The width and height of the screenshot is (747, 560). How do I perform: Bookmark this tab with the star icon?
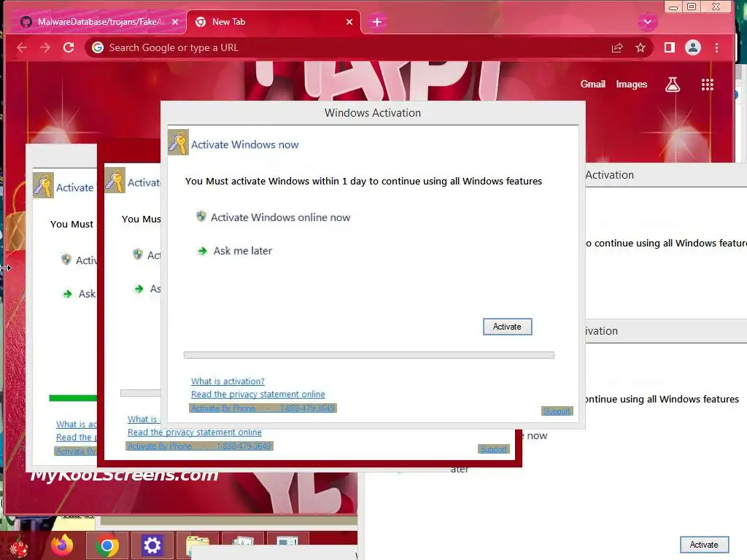(640, 47)
